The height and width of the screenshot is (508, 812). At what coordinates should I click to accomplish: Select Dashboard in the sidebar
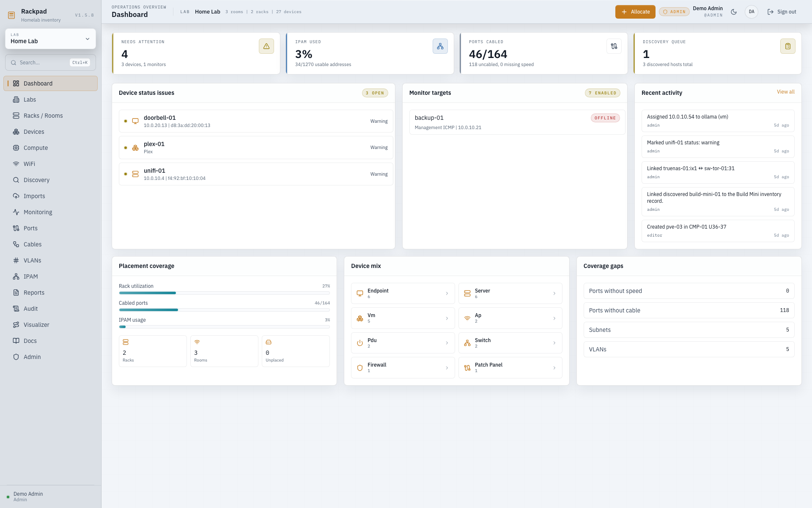click(x=50, y=83)
